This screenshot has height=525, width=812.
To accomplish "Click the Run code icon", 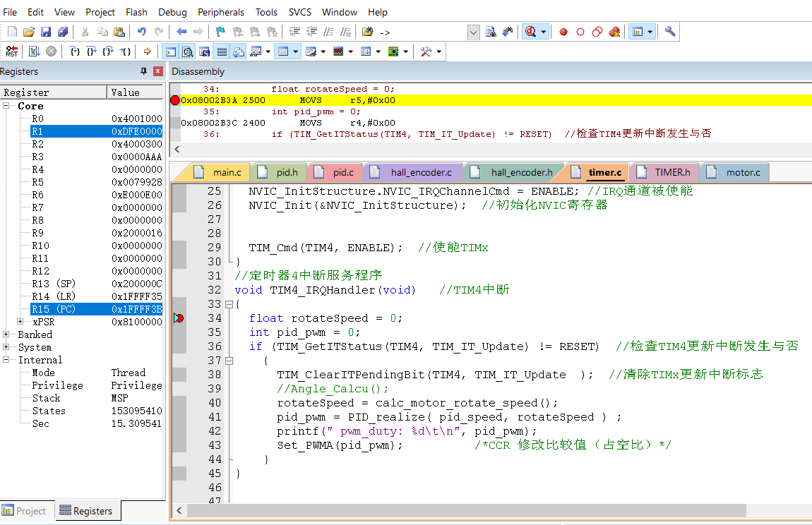I will tap(33, 52).
